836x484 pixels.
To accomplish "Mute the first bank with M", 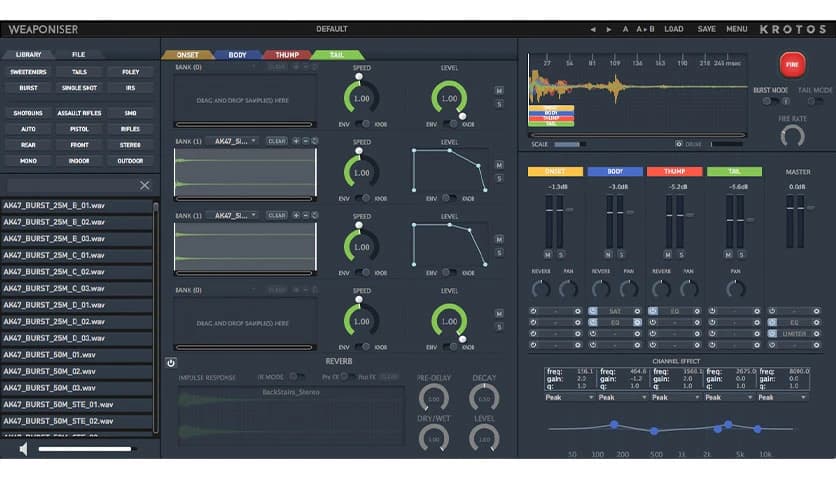I will (499, 91).
